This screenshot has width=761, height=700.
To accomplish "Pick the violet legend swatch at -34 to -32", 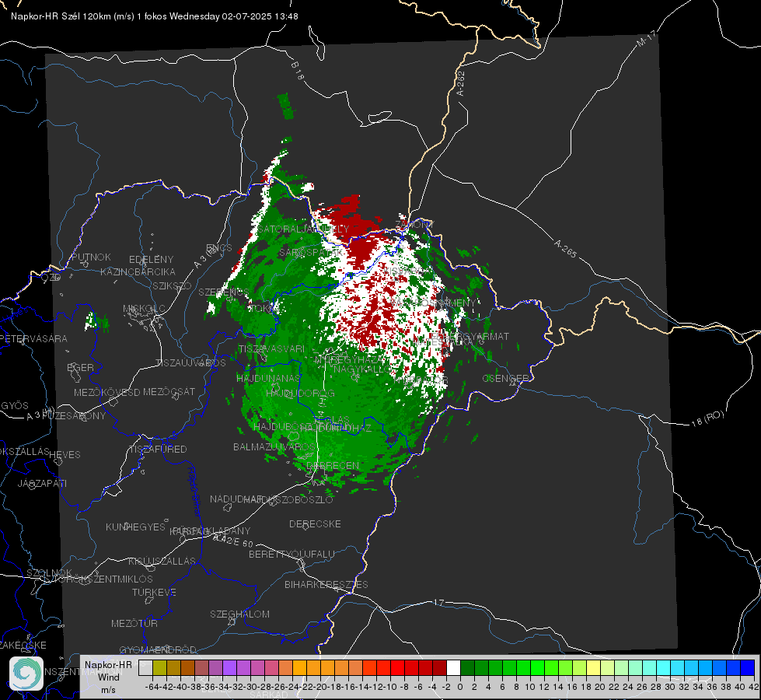I will click(x=229, y=668).
